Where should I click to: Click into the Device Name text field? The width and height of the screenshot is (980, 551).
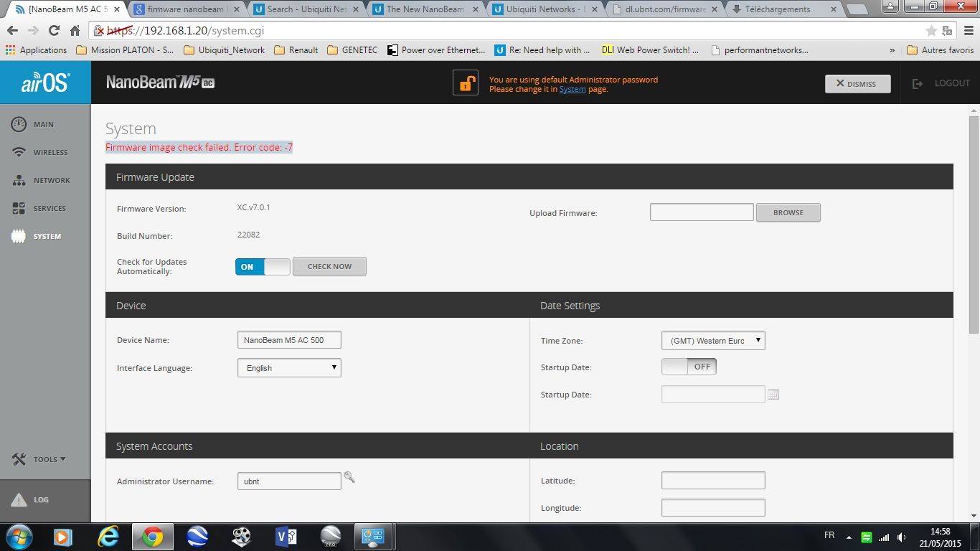click(x=289, y=340)
